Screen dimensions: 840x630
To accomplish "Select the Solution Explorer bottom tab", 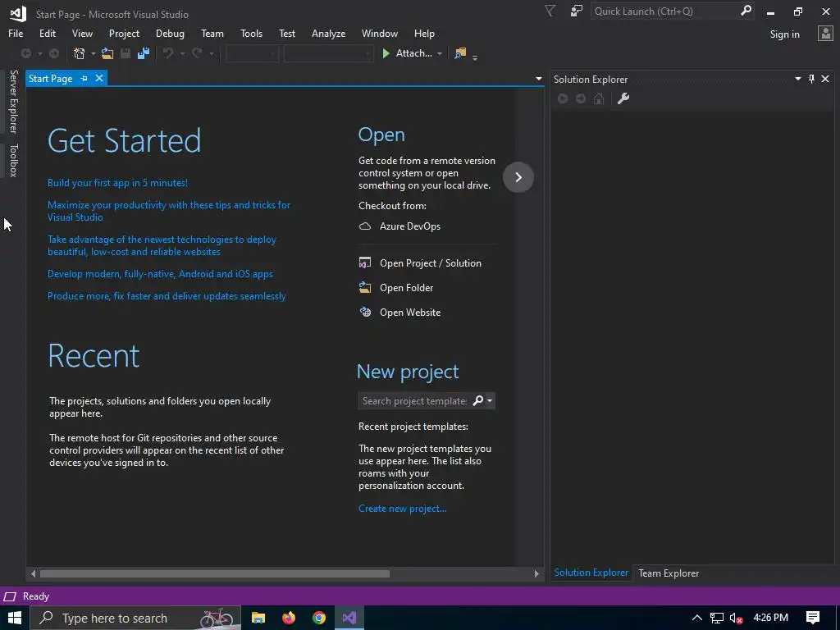I will 591,572.
